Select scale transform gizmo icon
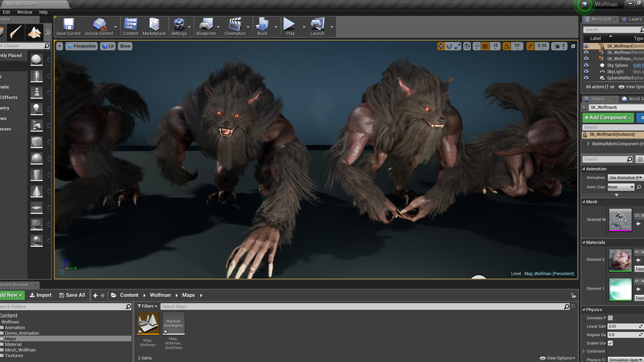Image resolution: width=644 pixels, height=362 pixels. coord(458,46)
